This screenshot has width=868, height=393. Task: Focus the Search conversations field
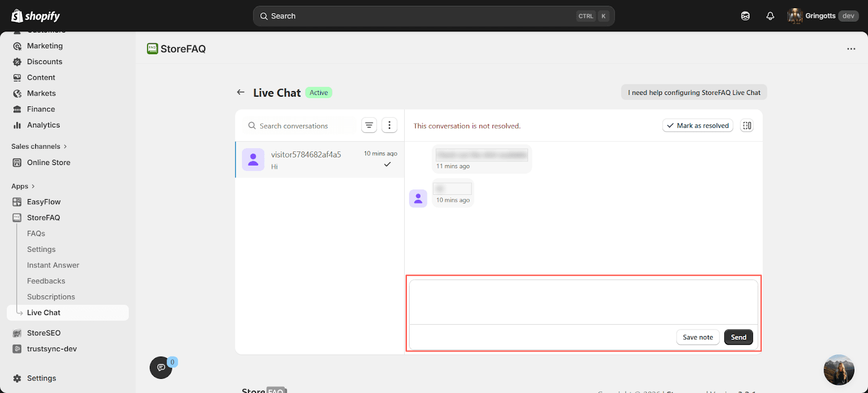(x=298, y=126)
